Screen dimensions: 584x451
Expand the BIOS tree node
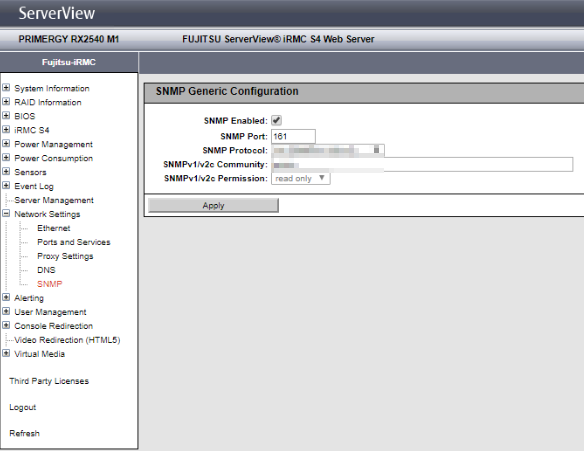point(6,115)
